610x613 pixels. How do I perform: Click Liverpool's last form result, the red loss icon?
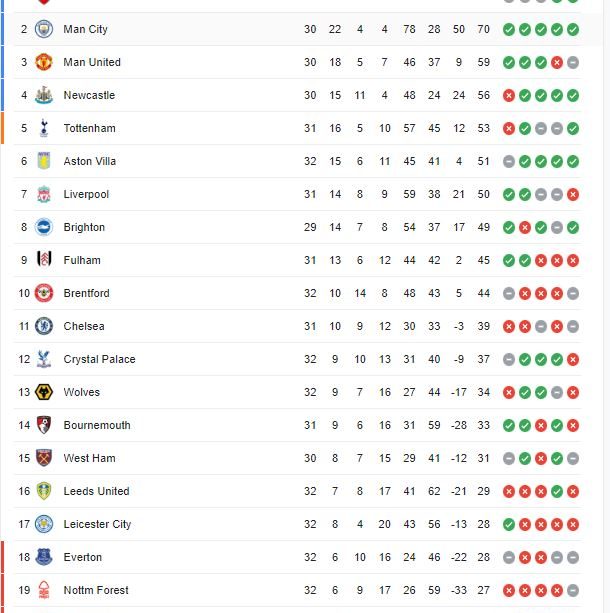tap(573, 194)
